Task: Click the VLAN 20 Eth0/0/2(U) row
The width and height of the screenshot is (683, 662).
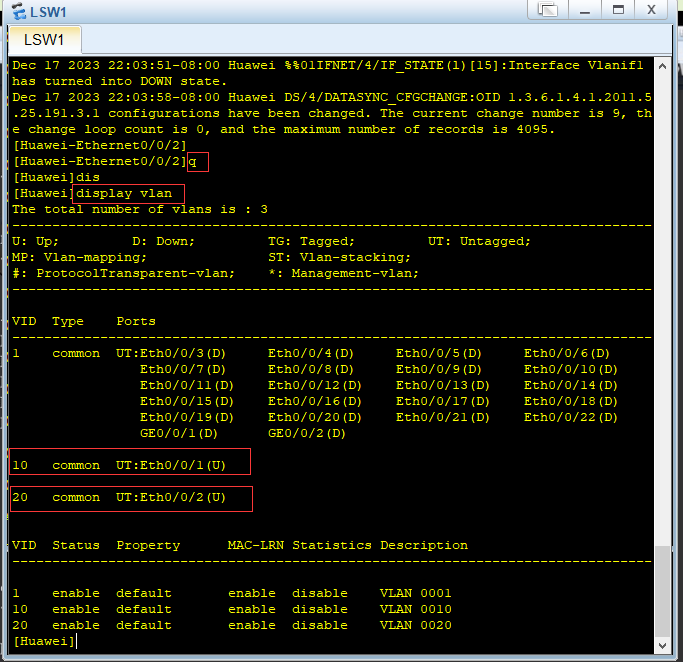Action: point(131,499)
